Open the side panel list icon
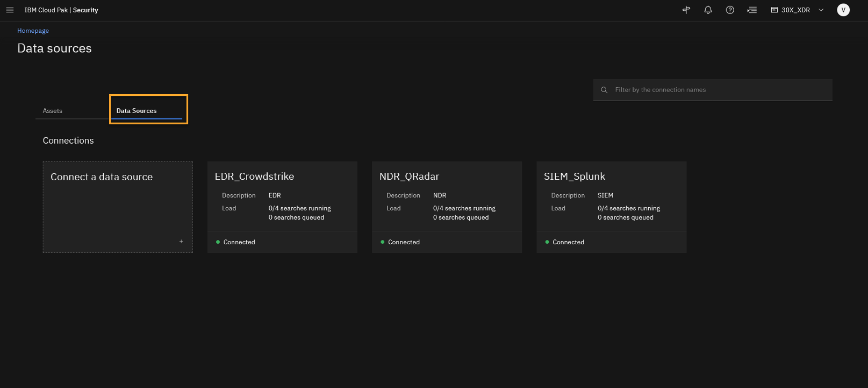 (752, 10)
